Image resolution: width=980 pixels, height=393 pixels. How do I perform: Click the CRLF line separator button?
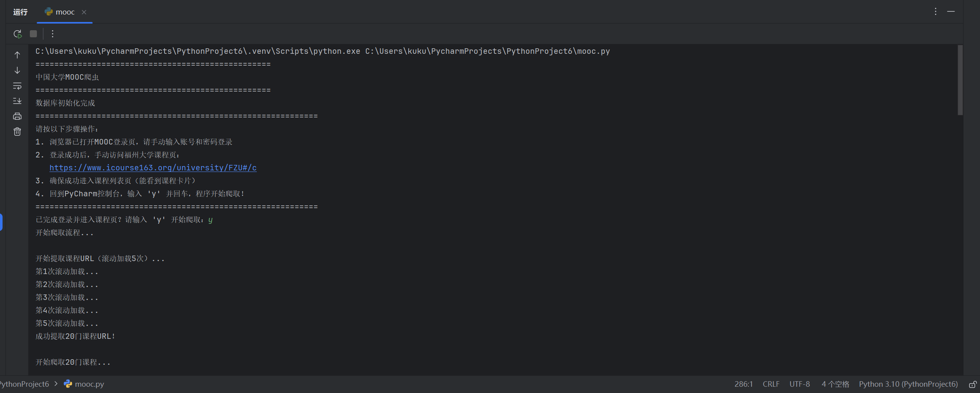pos(771,384)
